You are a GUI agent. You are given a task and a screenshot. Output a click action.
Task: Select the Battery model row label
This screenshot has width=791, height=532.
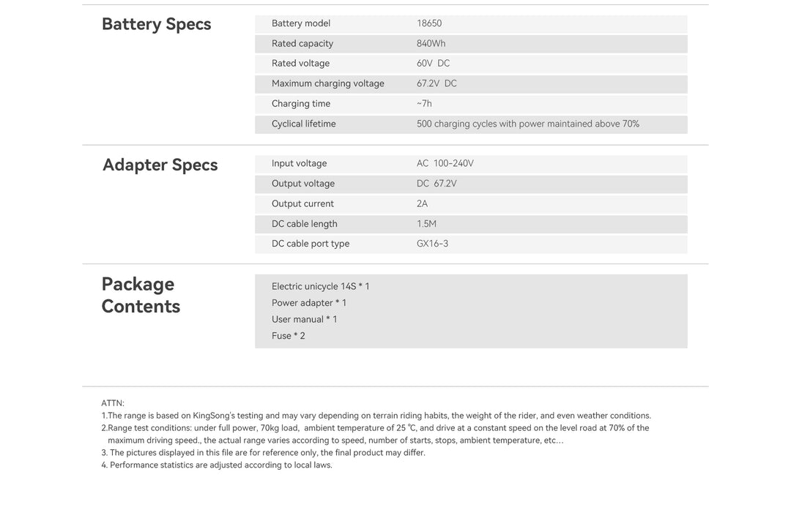pyautogui.click(x=300, y=23)
